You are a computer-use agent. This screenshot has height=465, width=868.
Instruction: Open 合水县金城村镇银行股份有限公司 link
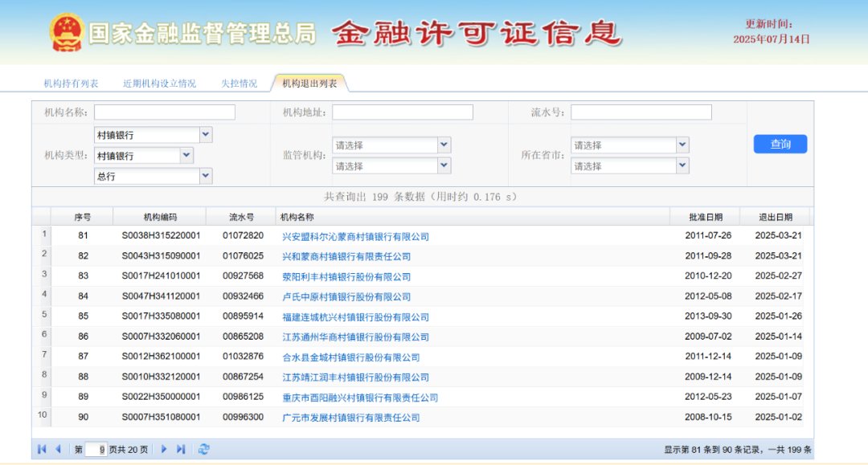[x=351, y=357]
